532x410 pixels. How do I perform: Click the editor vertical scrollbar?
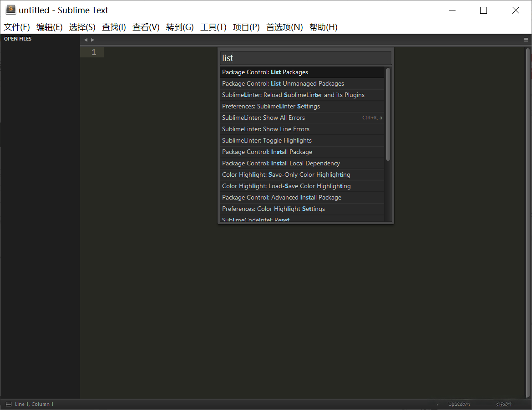coord(527,222)
